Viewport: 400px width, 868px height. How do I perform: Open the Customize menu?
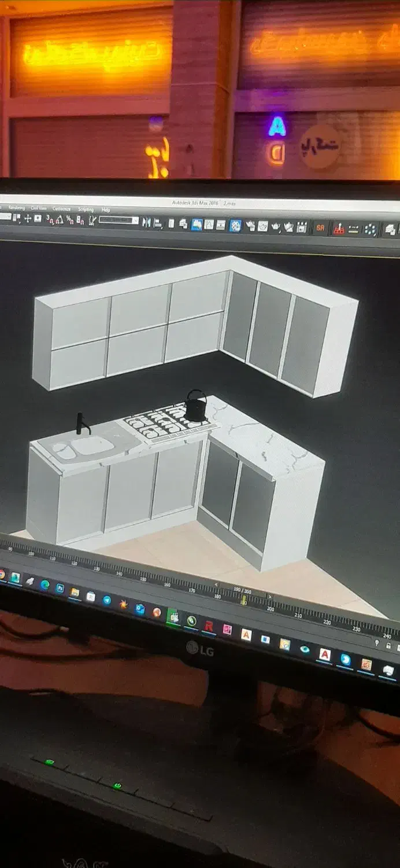tap(61, 208)
